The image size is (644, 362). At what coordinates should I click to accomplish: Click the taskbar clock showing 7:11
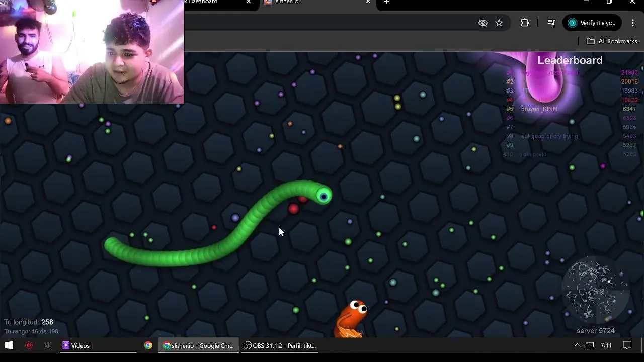coord(606,345)
